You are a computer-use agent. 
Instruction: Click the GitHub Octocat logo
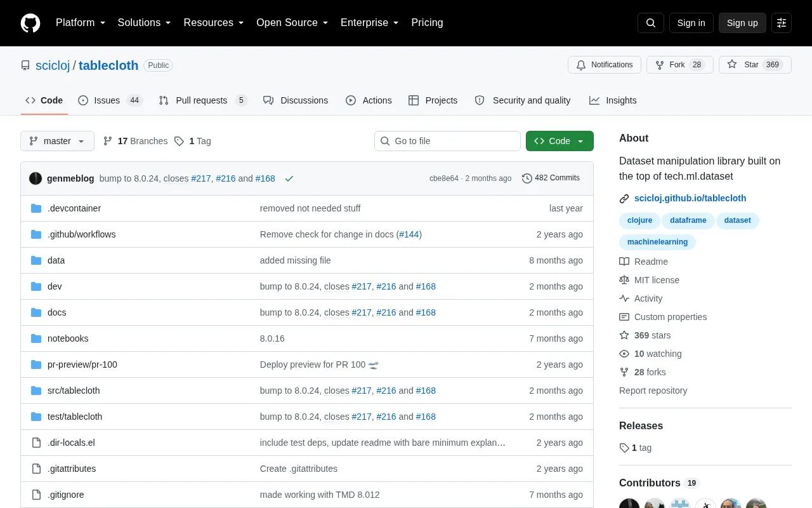click(x=30, y=23)
